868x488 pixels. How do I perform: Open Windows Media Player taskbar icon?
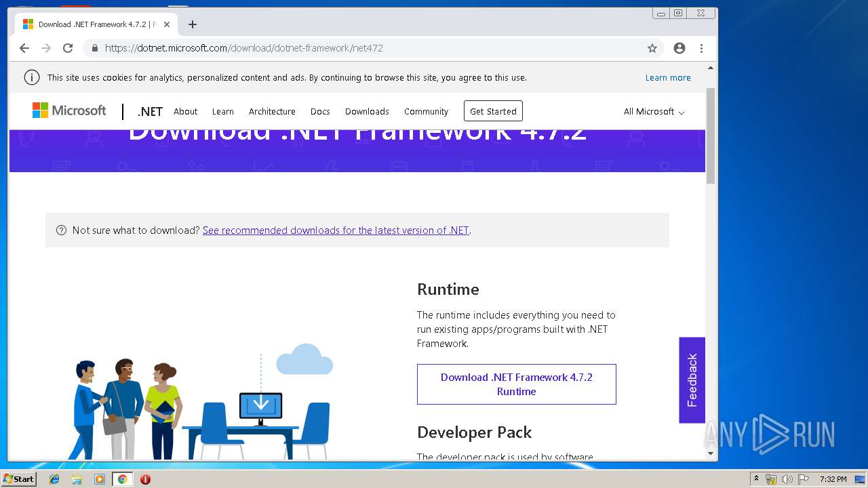pos(100,479)
